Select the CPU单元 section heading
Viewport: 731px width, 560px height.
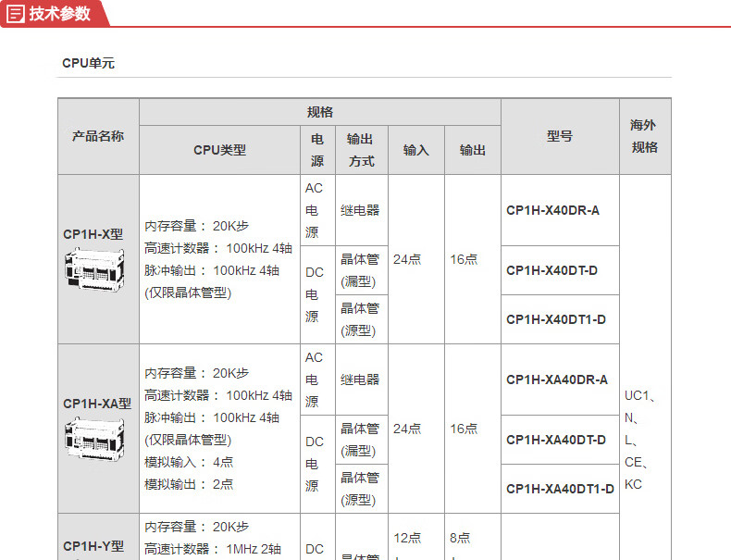tap(89, 64)
